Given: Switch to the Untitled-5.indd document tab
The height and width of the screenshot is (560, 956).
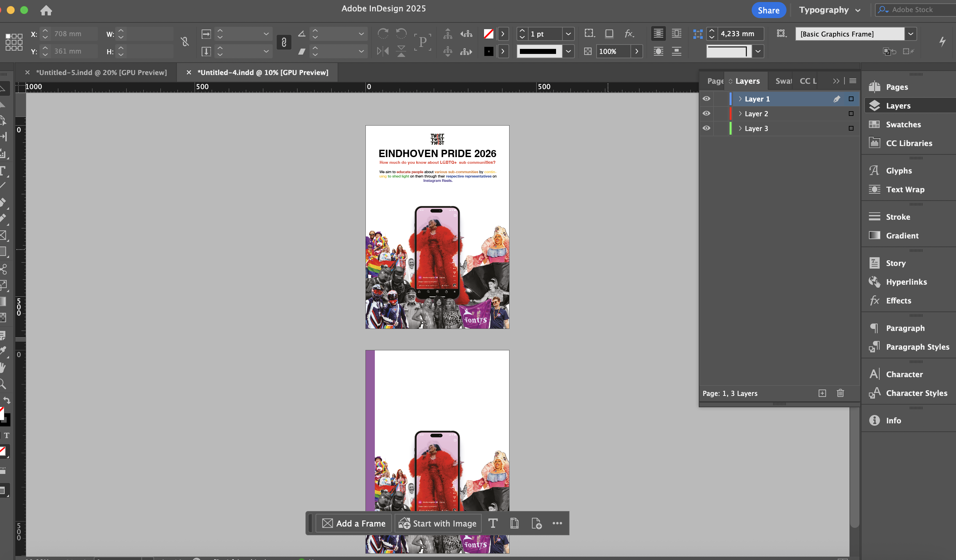Looking at the screenshot, I should [x=101, y=72].
